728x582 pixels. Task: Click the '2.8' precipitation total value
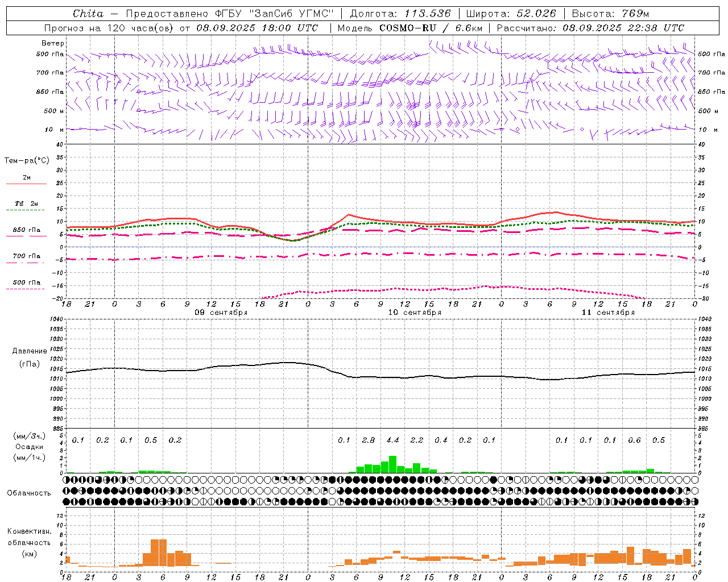(369, 440)
